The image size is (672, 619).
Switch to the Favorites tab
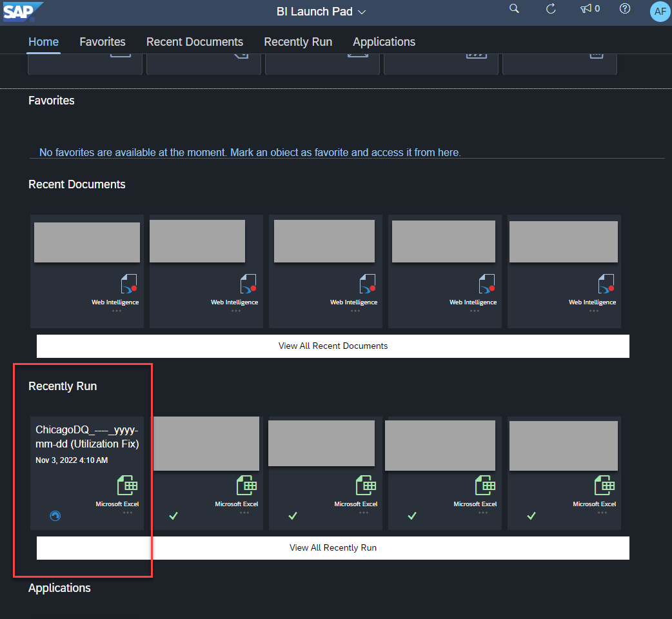[103, 41]
